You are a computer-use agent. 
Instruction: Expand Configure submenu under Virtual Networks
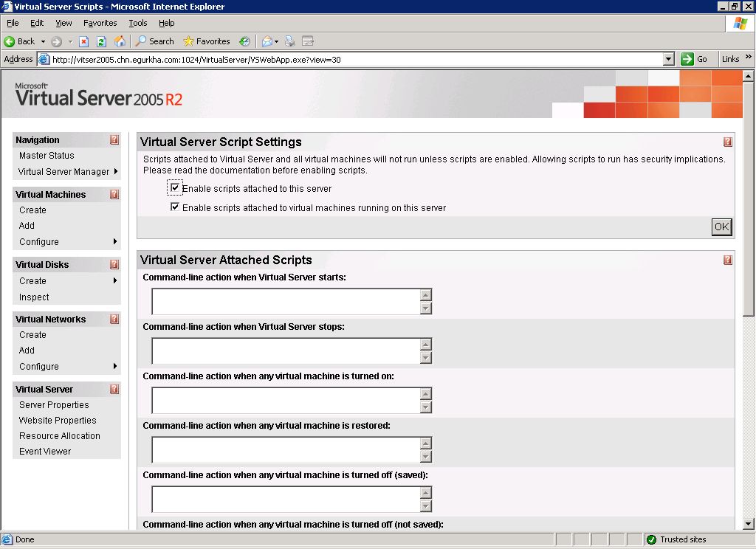click(115, 366)
